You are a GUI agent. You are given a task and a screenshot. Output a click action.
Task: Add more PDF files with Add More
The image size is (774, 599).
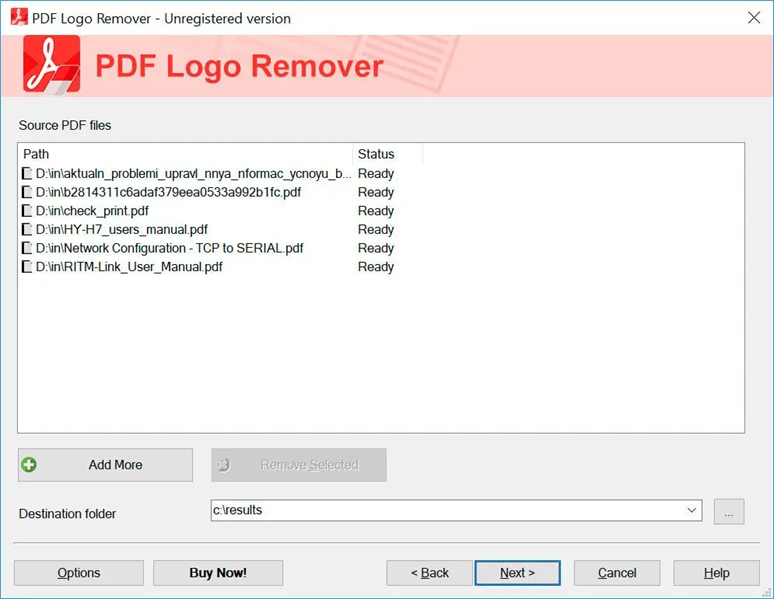click(105, 465)
